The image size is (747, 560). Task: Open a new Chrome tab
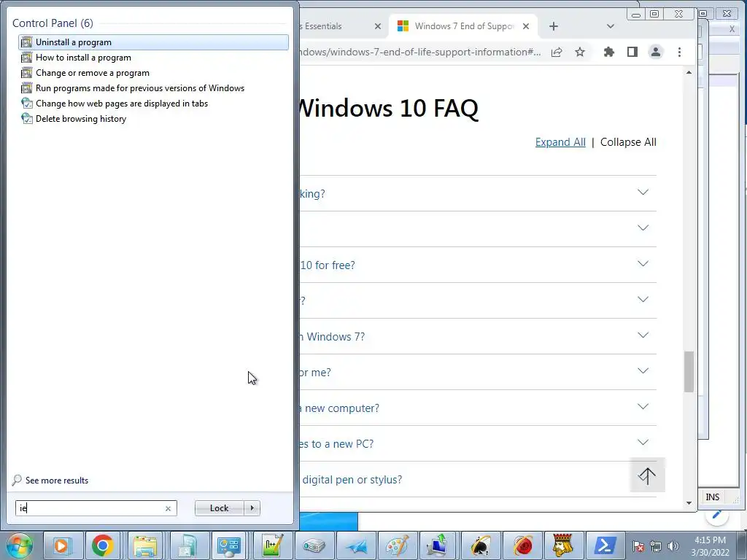[x=553, y=26]
